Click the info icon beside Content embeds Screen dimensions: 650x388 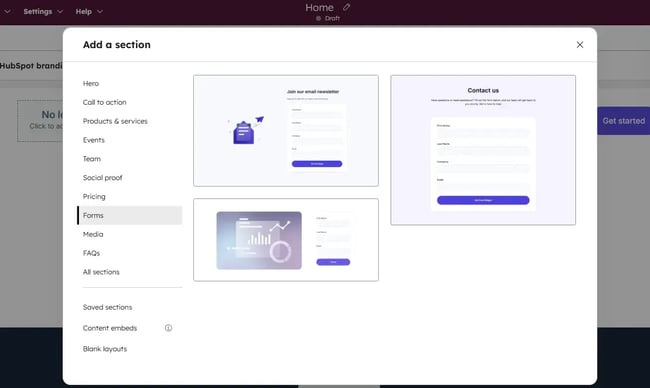click(168, 328)
